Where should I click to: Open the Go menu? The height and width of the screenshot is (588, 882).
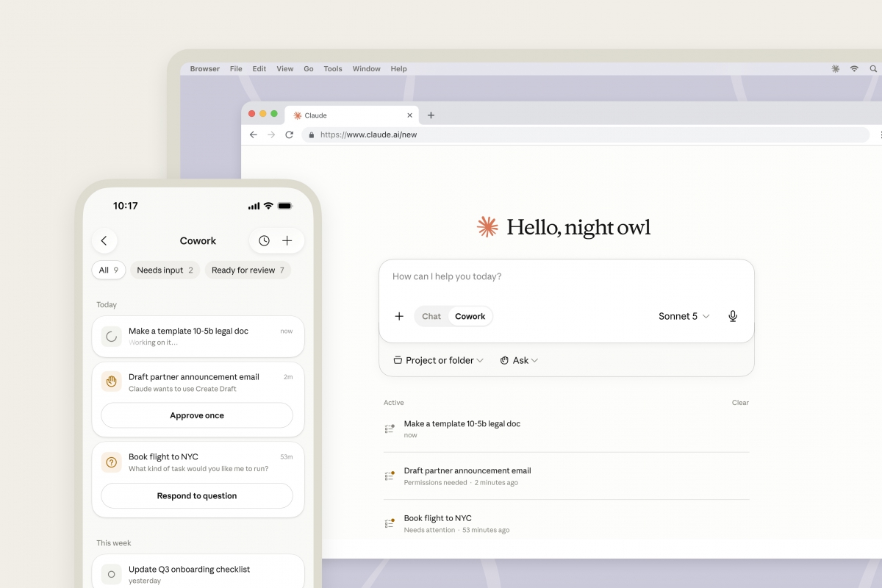309,69
